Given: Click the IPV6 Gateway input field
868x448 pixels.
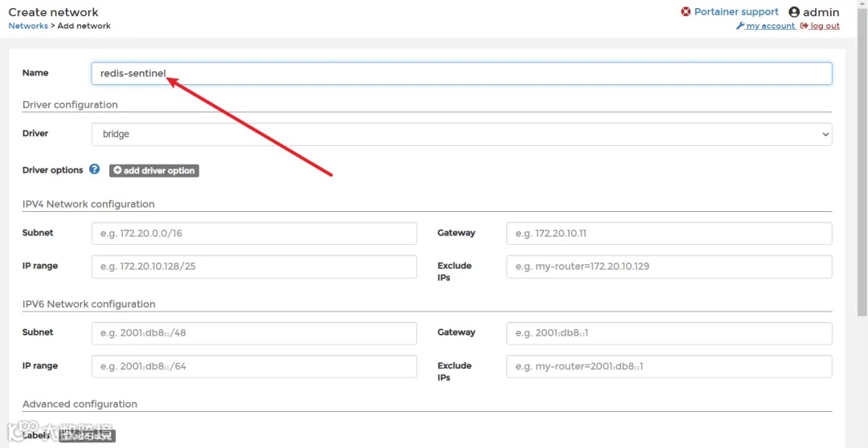Looking at the screenshot, I should tap(669, 333).
